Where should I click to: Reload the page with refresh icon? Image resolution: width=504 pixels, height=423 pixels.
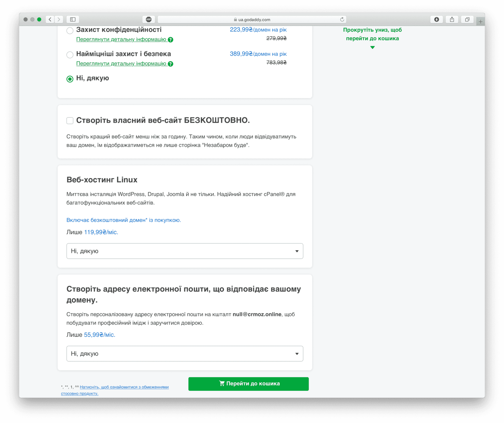(342, 20)
